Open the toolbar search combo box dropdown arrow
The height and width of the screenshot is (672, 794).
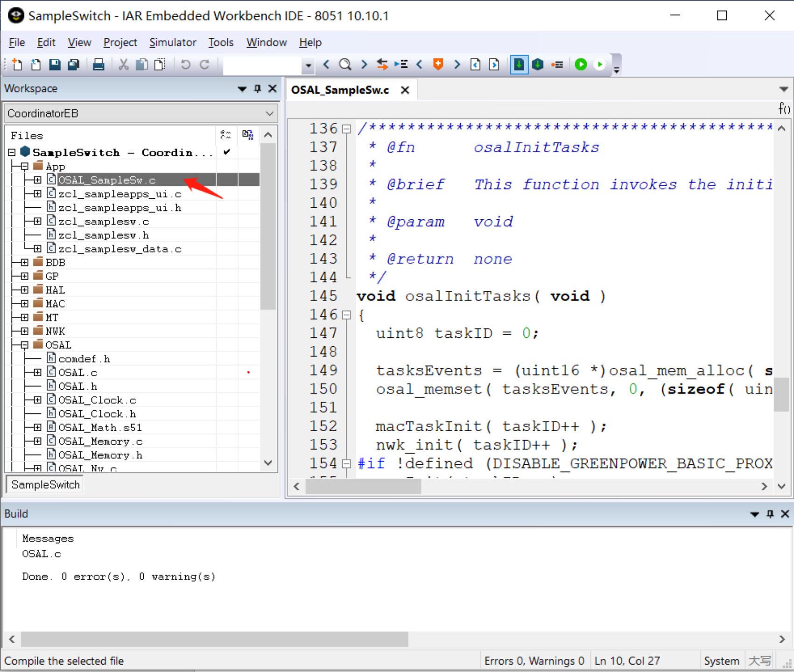[x=308, y=65]
